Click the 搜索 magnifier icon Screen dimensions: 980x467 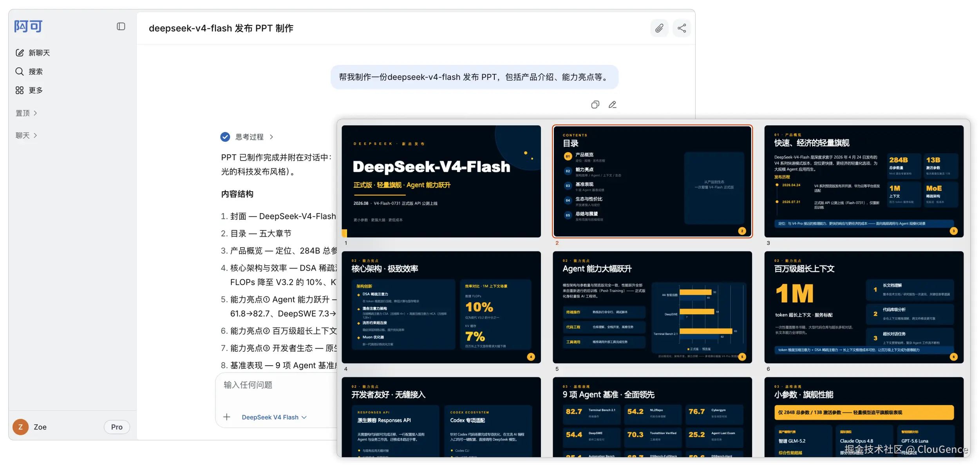20,71
